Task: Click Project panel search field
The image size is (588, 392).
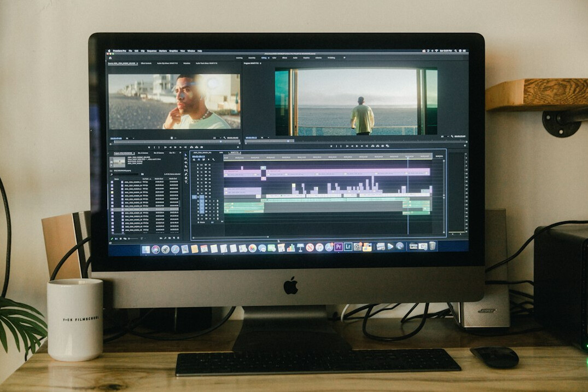Action: pos(126,174)
